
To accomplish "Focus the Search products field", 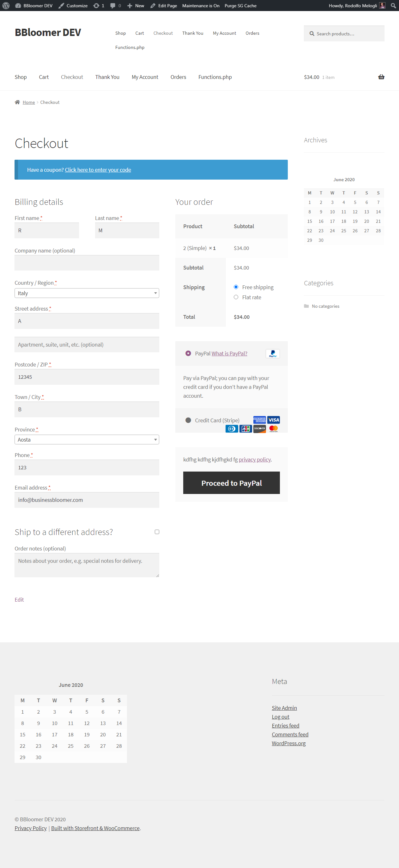I will 348,34.
